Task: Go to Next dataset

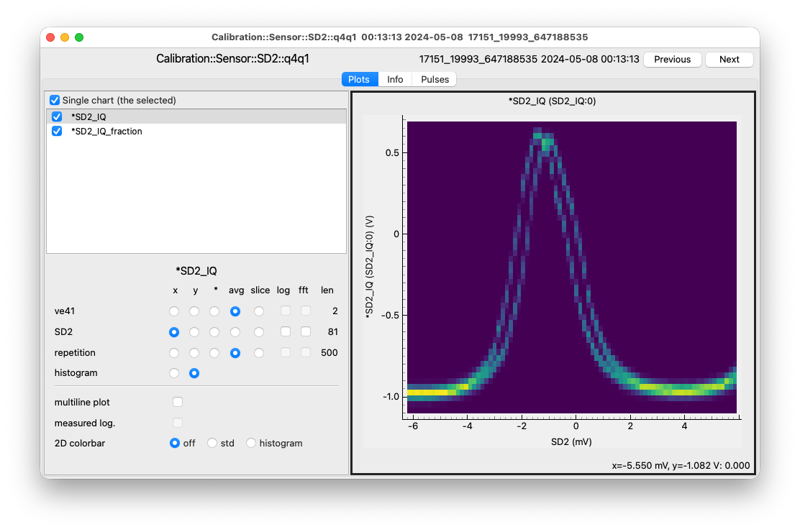Action: [x=729, y=59]
